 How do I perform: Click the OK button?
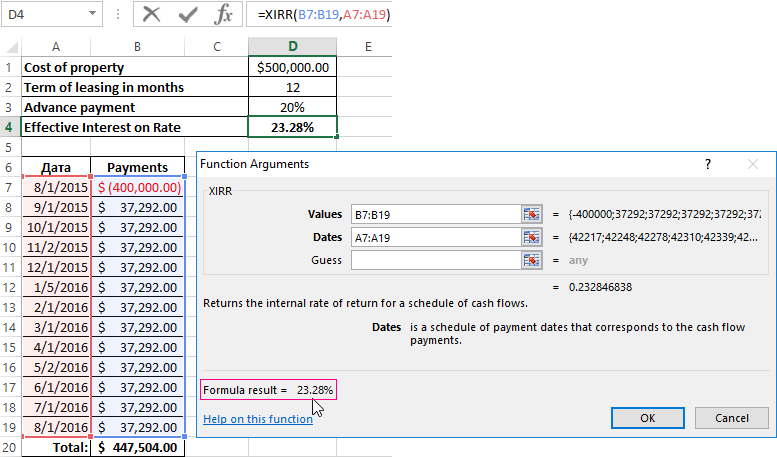click(648, 418)
